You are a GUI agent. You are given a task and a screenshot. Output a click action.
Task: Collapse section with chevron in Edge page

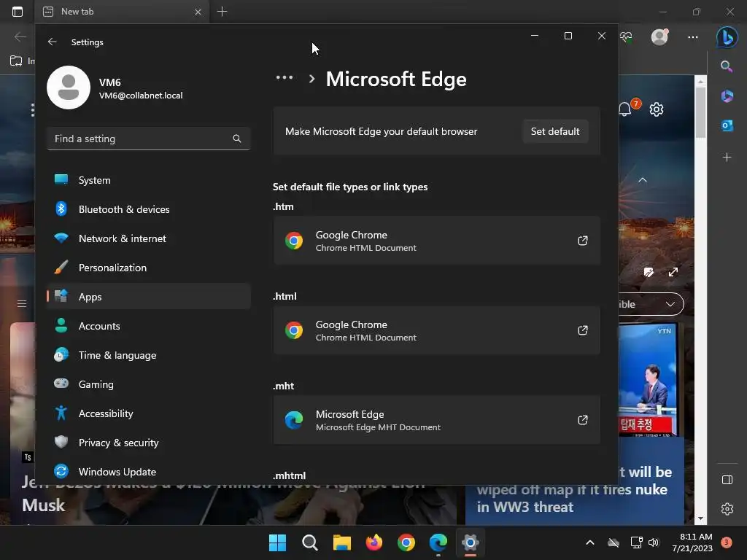[x=642, y=179]
